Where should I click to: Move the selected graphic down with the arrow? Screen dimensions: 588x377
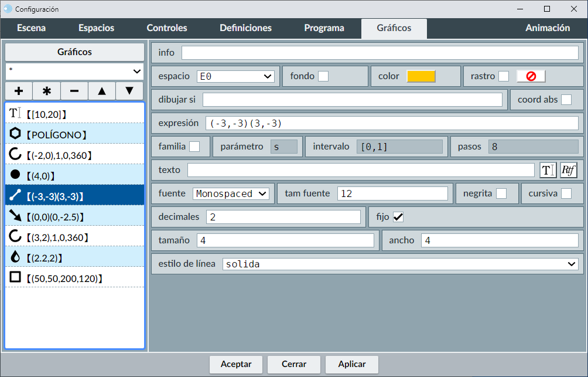129,91
